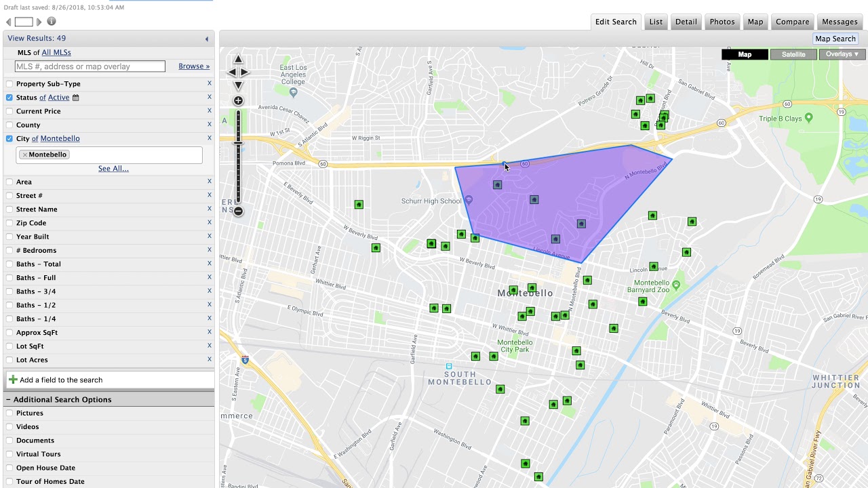Viewport: 868px width, 488px height.
Task: Click Active status link
Action: [59, 98]
